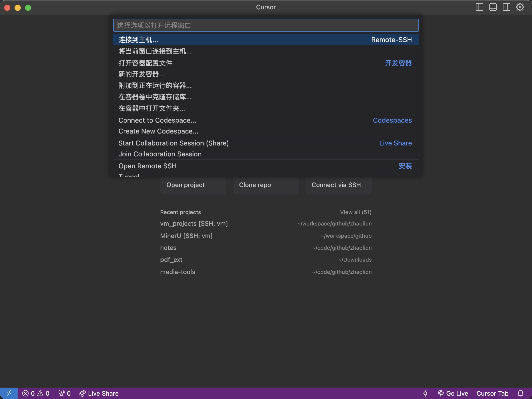The image size is (532, 399).
Task: Select Open Remote SSH install option
Action: point(266,166)
